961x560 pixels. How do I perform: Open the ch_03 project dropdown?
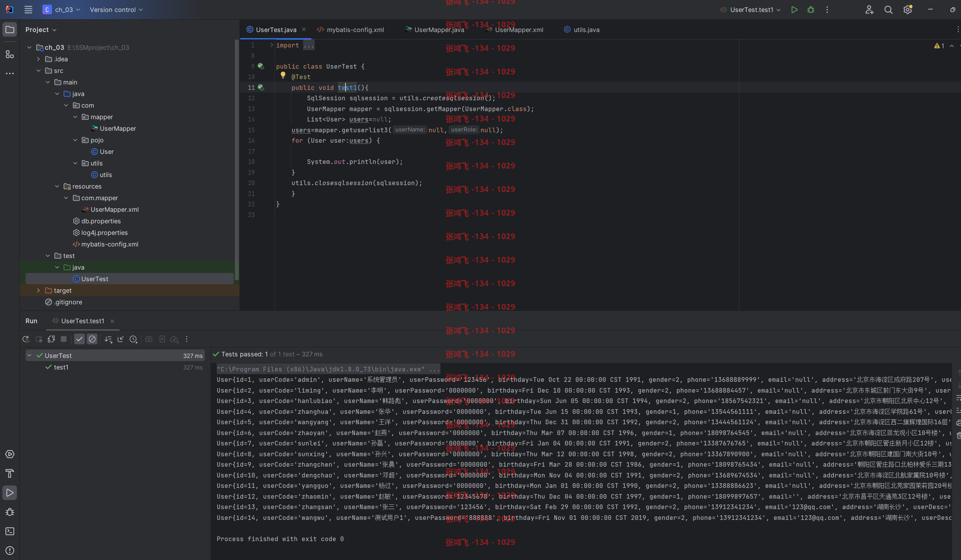[x=62, y=10]
